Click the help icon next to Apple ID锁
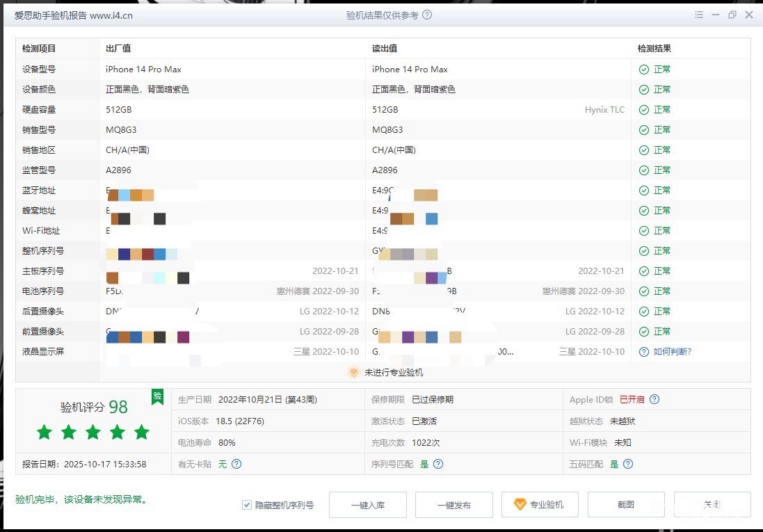 (654, 399)
